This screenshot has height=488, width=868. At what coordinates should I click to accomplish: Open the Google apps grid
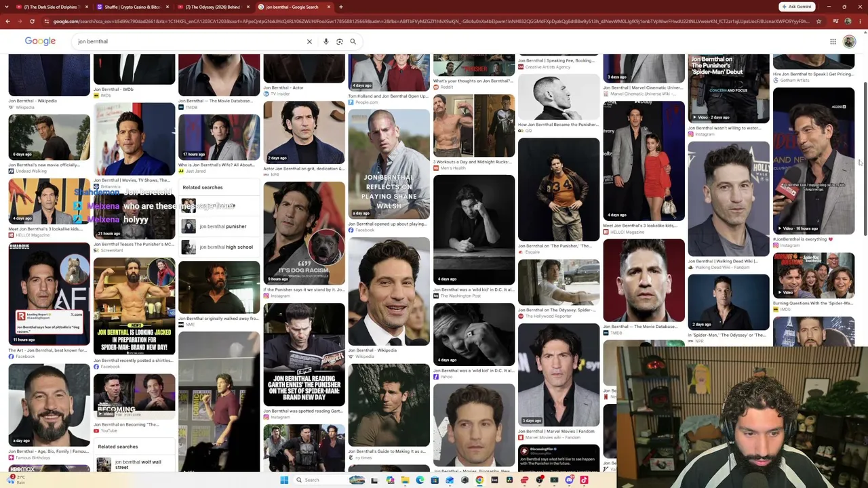tap(833, 41)
